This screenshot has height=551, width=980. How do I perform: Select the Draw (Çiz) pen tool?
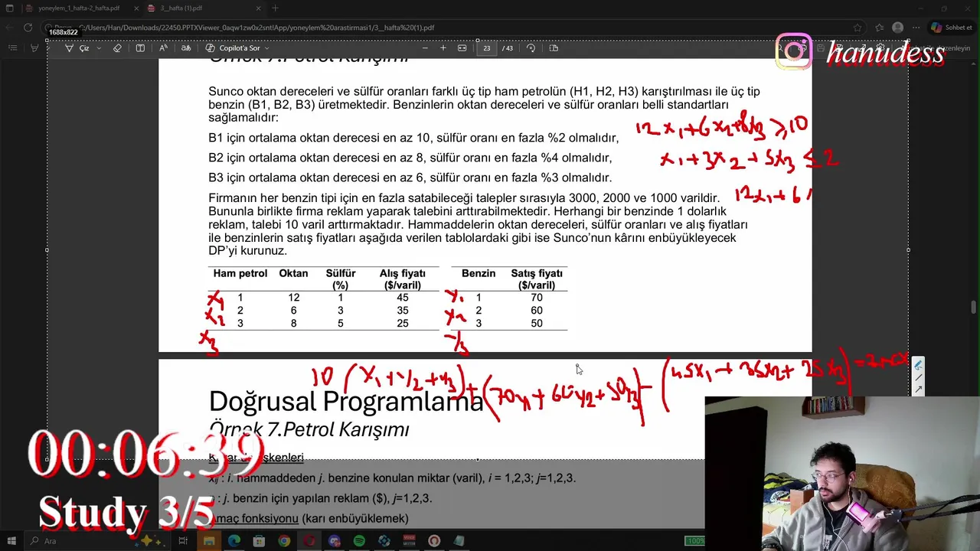[77, 48]
